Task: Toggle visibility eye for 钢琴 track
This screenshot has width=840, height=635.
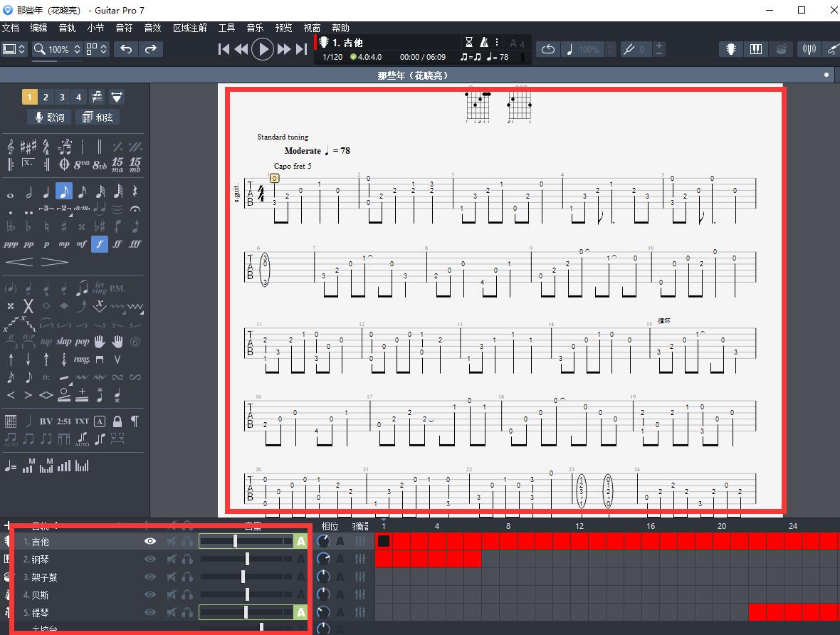Action: 150,559
